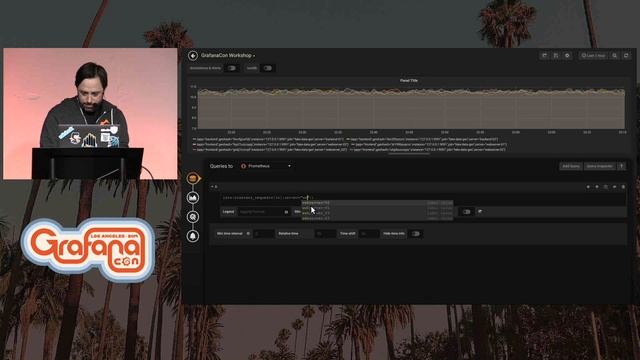
Task: Click the link icon right of Instant switch
Action: 480,211
